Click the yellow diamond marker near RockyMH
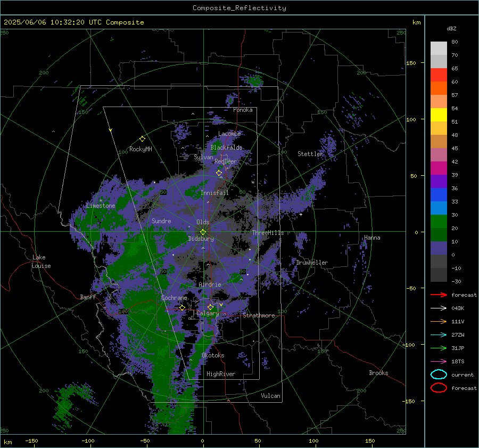 [142, 139]
